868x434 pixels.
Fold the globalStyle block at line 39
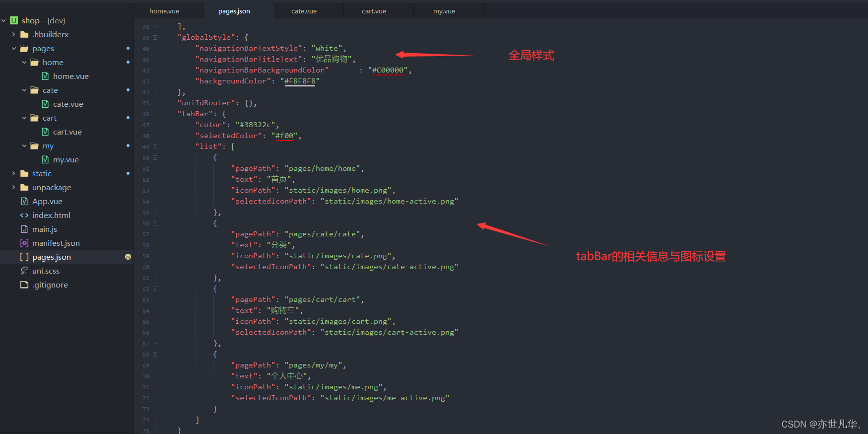(x=155, y=37)
